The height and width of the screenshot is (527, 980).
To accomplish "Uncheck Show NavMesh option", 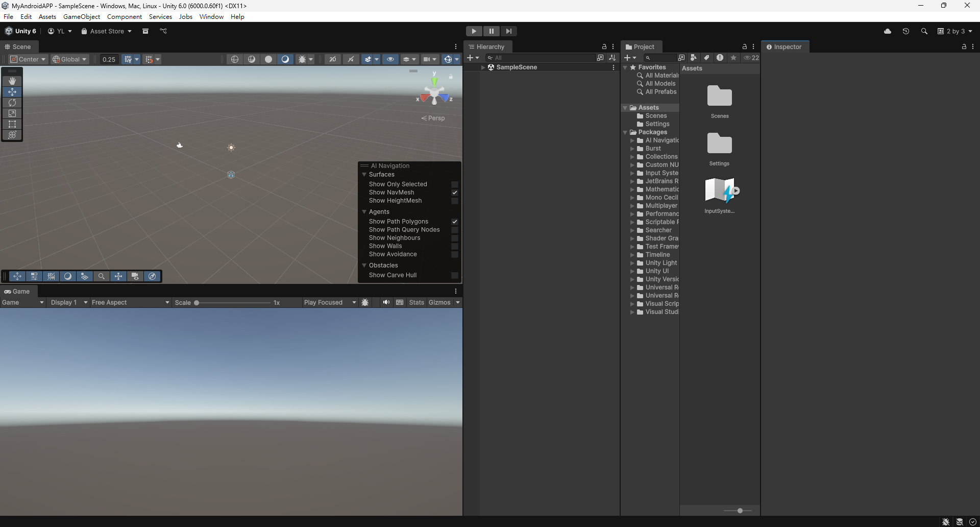I will pos(454,193).
